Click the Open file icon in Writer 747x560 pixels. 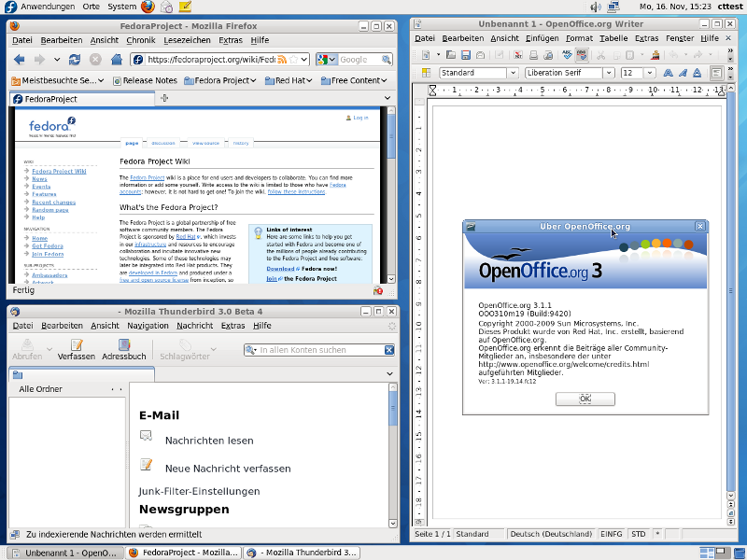[x=451, y=55]
